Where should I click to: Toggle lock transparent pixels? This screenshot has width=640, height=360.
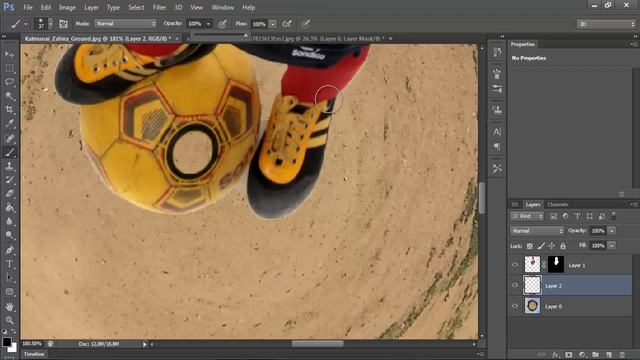click(x=529, y=246)
